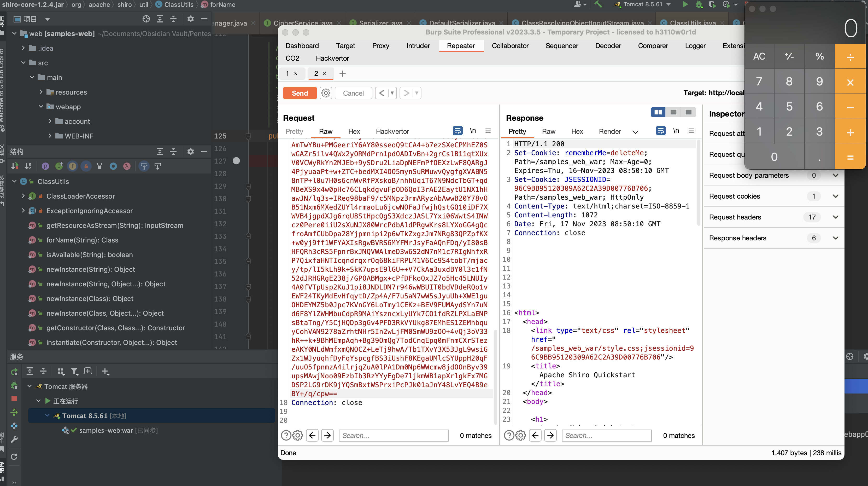This screenshot has height=486, width=868.
Task: Collapse the src folder in the project tree
Action: coord(23,63)
